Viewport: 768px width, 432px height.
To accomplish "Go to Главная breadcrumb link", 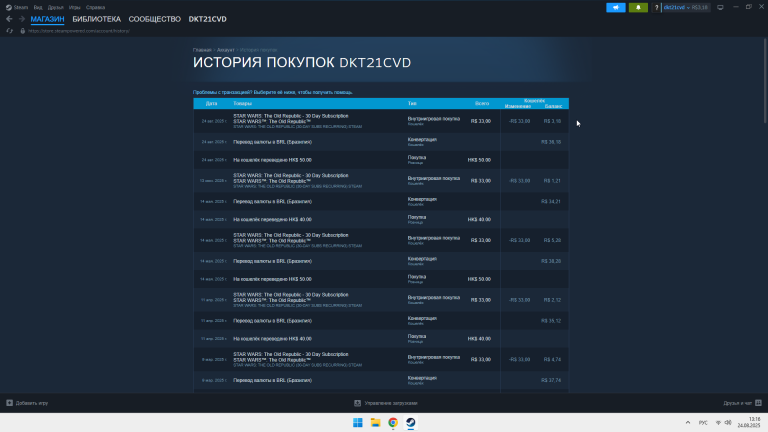I will tap(202, 50).
